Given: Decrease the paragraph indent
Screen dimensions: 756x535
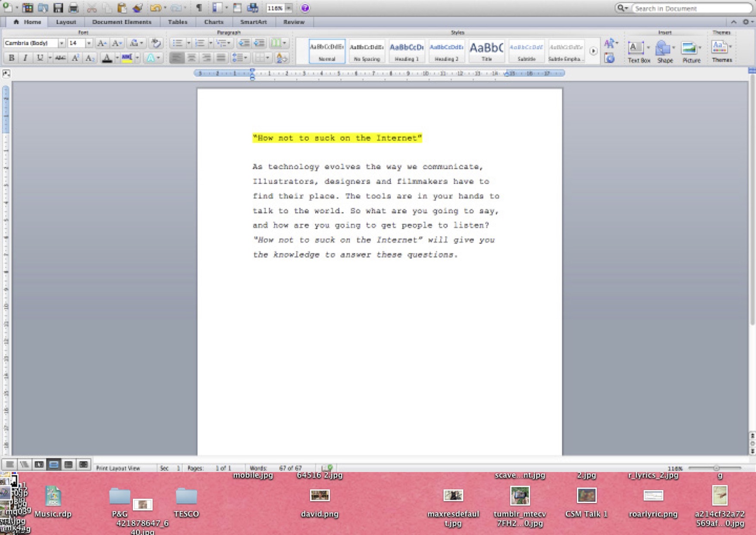Looking at the screenshot, I should coord(244,43).
